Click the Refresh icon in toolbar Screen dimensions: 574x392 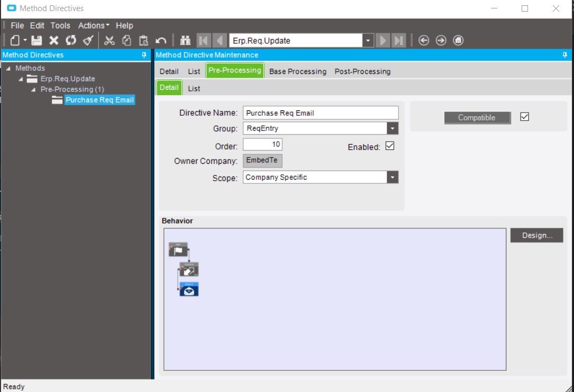pos(71,41)
